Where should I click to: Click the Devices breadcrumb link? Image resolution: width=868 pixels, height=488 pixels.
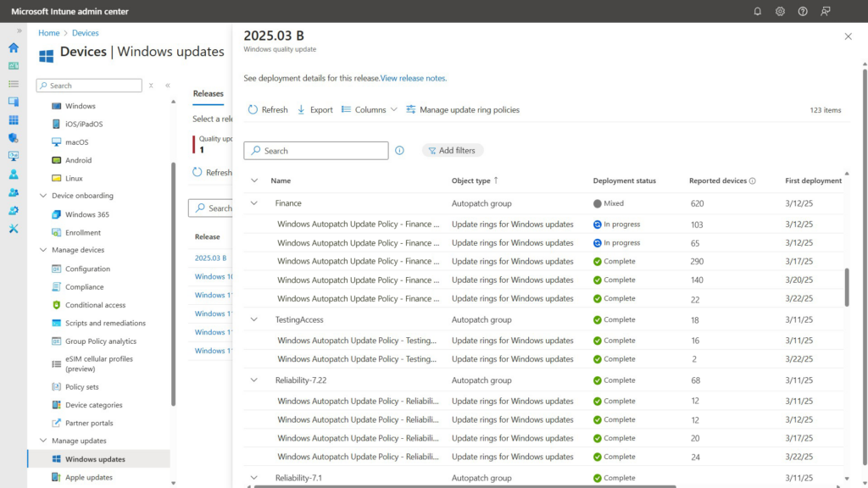click(x=86, y=33)
